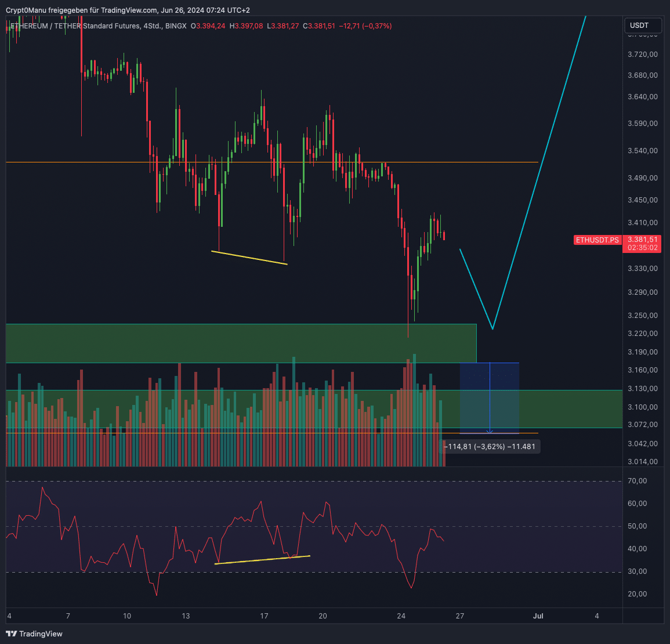Select the yellow trendline on the RSI pane

click(x=262, y=560)
